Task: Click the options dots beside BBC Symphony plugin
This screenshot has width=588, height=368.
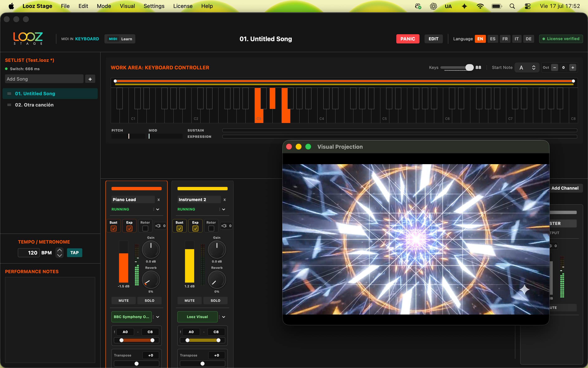Action: coord(153,317)
